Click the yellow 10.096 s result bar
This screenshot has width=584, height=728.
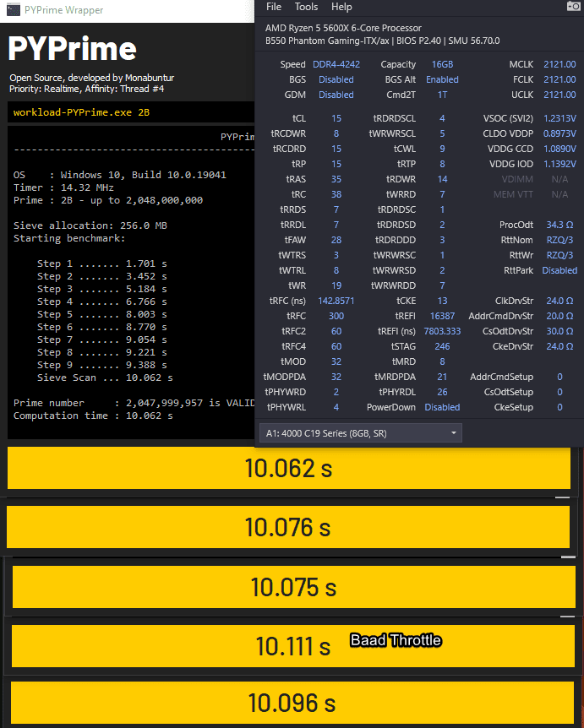coord(292,703)
